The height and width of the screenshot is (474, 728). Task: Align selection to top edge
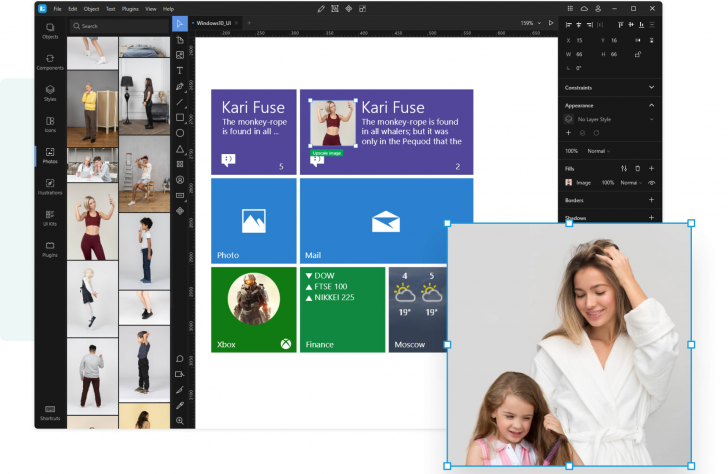pyautogui.click(x=621, y=25)
